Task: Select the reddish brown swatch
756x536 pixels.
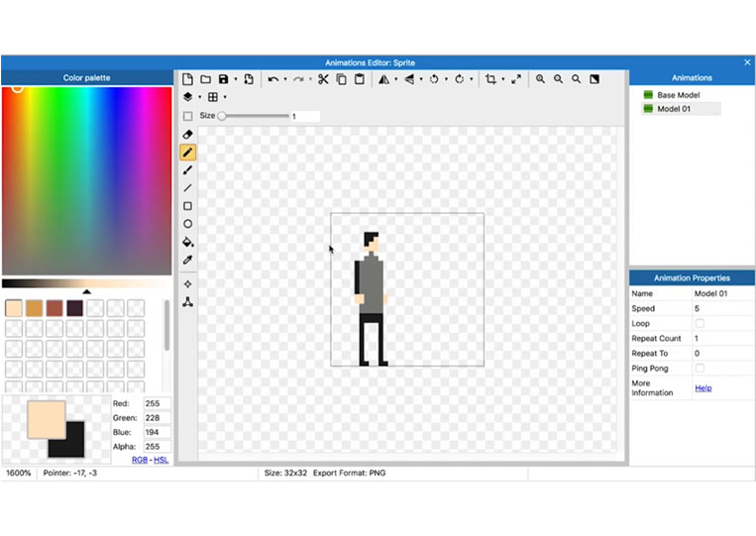Action: pos(54,308)
